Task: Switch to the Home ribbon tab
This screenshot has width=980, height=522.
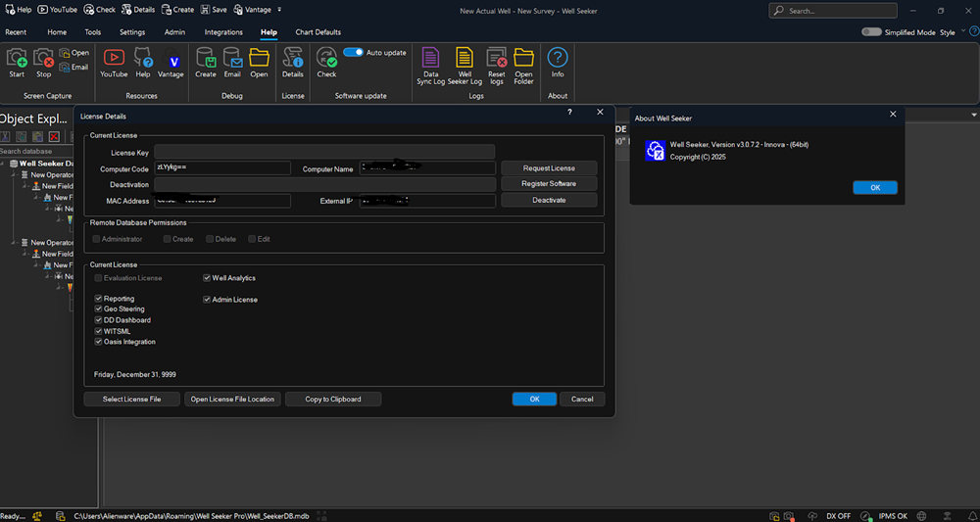Action: [x=57, y=32]
